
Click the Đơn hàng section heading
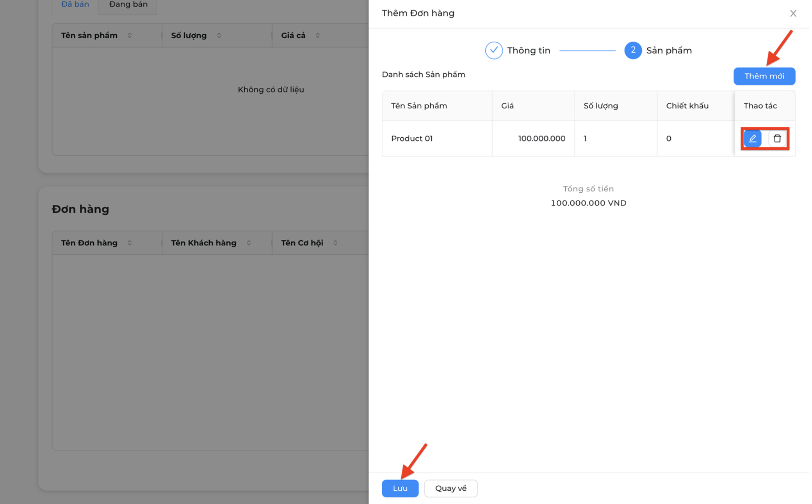pos(80,209)
